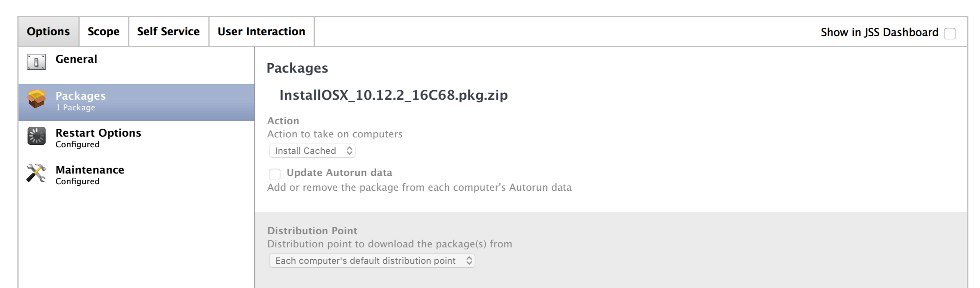Open the distribution point dropdown
This screenshot has height=288, width=980.
tap(372, 261)
